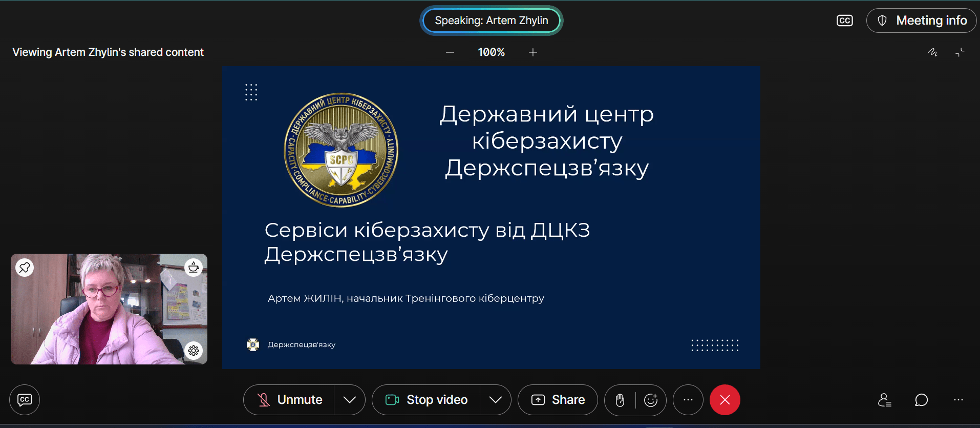Open chat panel icon
Screen dimensions: 980x428
click(922, 400)
